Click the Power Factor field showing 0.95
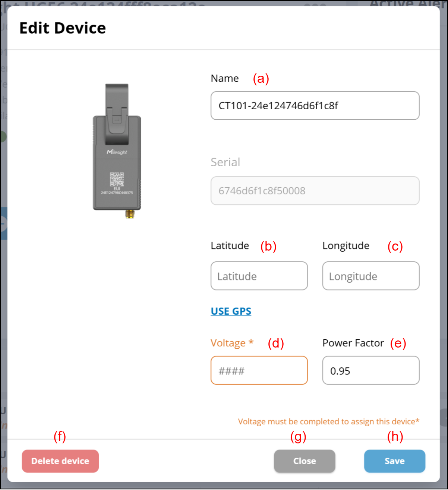 tap(370, 371)
